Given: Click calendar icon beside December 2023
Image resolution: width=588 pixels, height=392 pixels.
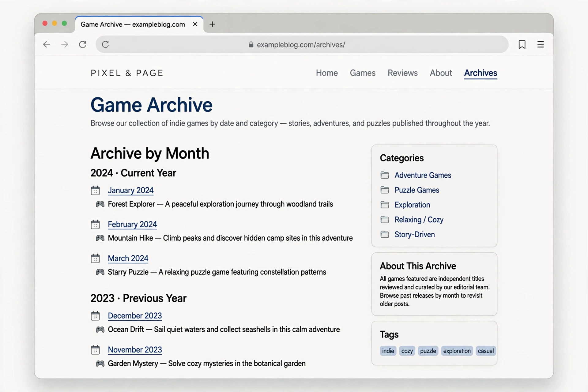Looking at the screenshot, I should 95,316.
